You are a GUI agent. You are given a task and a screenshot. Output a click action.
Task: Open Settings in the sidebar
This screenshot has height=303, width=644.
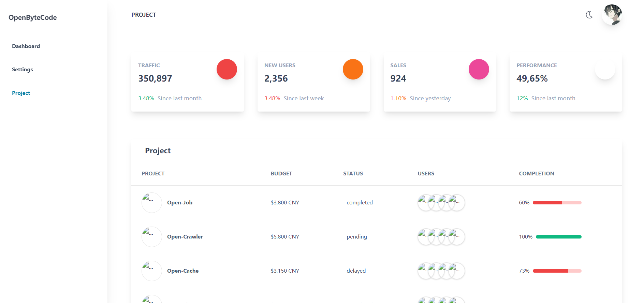[23, 69]
